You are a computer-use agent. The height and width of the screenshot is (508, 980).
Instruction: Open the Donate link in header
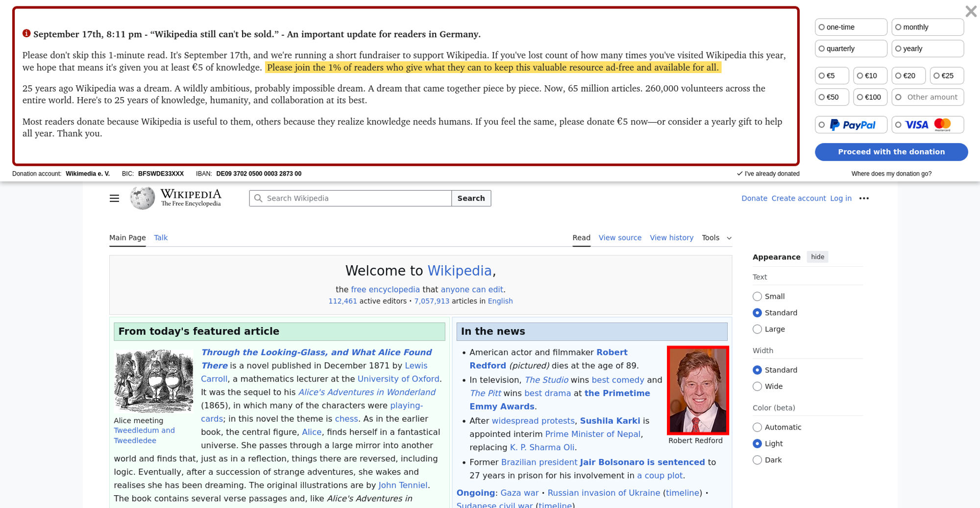(x=754, y=198)
